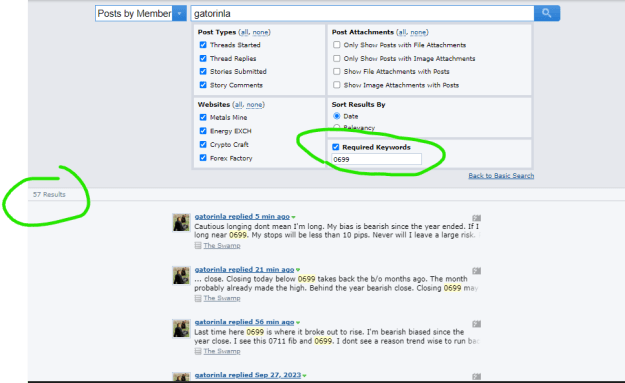Click avatar of the 5 min ago post
The image size is (625, 383).
click(x=181, y=222)
